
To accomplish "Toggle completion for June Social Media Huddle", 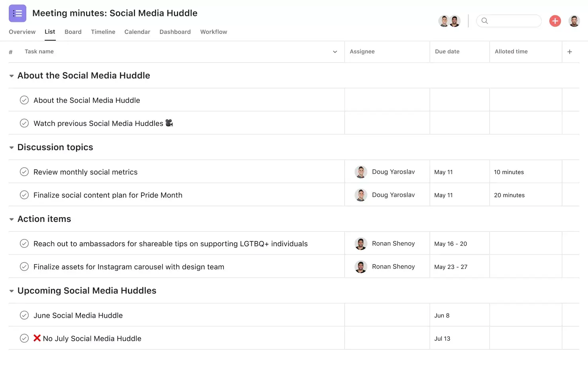I will tap(24, 316).
